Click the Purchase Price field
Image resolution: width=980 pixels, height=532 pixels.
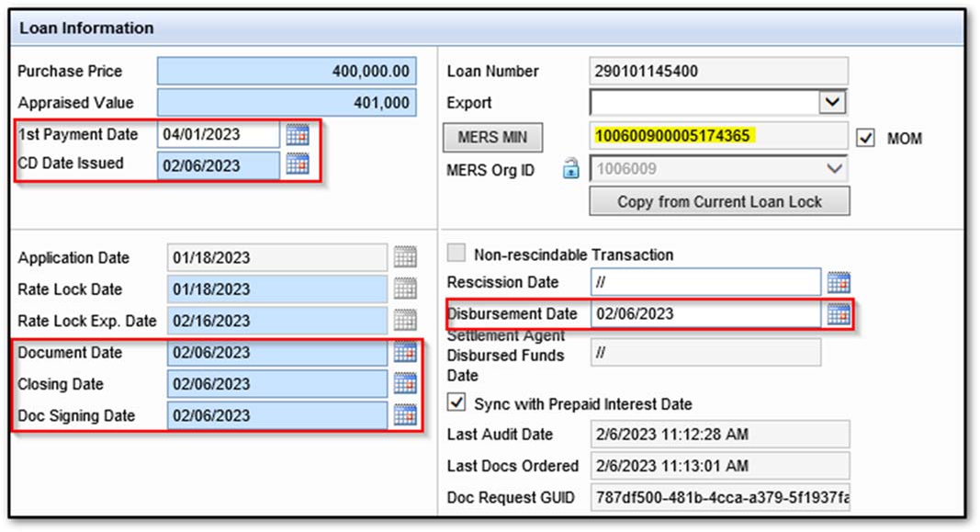coord(287,71)
